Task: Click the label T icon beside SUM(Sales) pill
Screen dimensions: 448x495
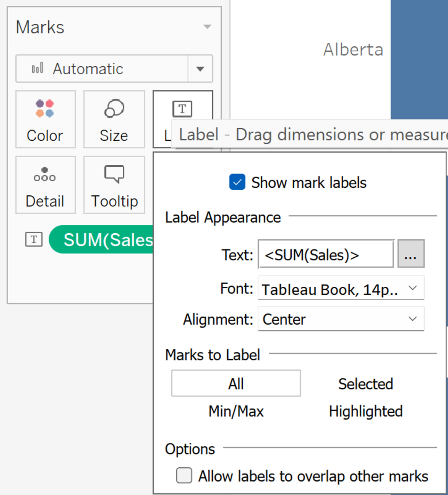Action: point(34,239)
